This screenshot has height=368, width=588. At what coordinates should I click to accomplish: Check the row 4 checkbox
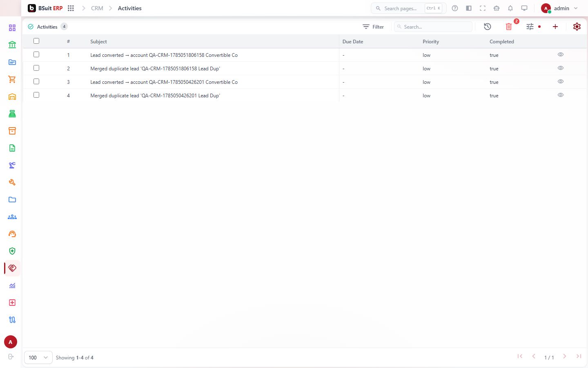click(36, 95)
